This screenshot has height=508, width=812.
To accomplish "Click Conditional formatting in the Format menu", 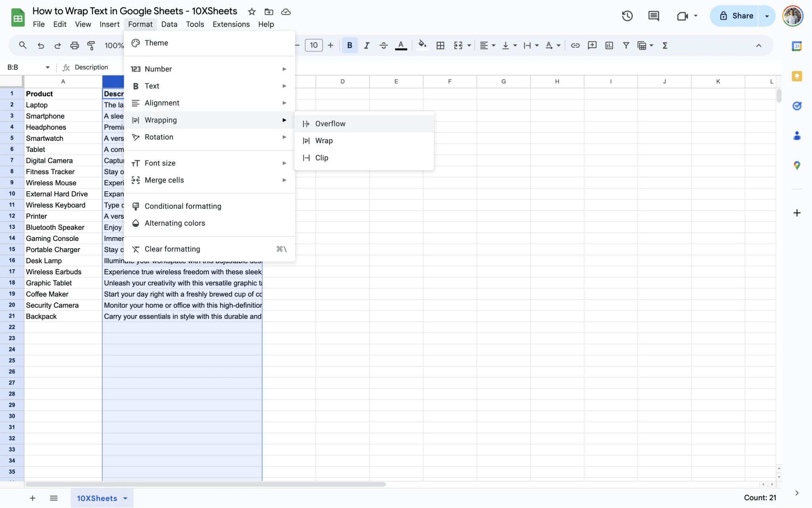I will [x=183, y=206].
